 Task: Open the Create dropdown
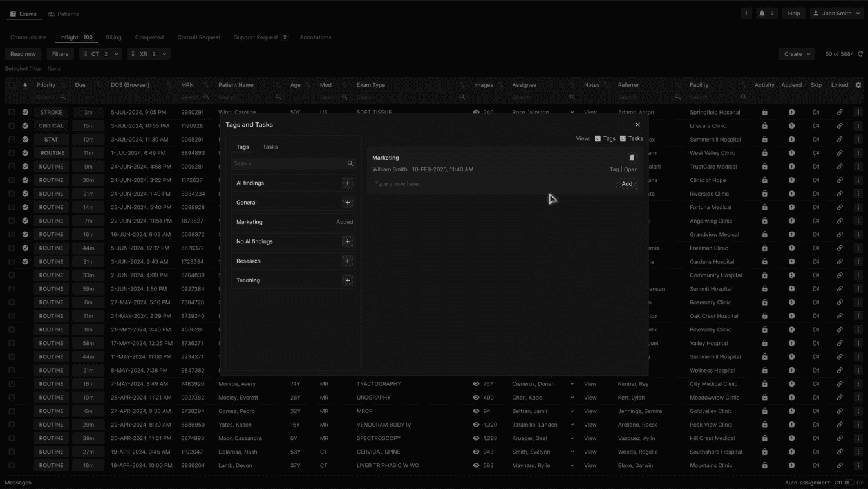coord(797,54)
